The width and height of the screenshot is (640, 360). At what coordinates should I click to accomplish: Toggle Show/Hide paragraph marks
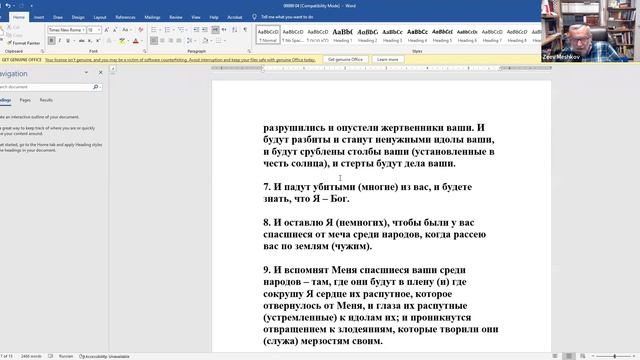point(245,30)
